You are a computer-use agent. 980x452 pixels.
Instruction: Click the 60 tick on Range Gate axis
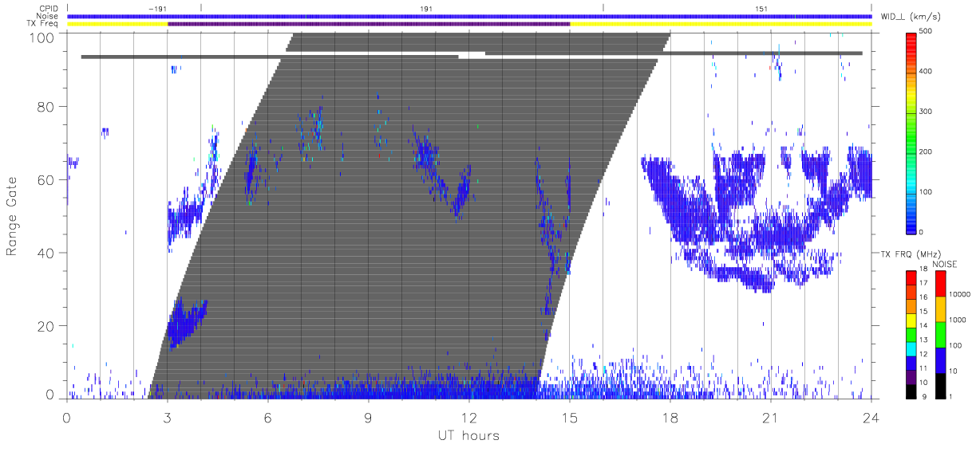click(x=46, y=179)
